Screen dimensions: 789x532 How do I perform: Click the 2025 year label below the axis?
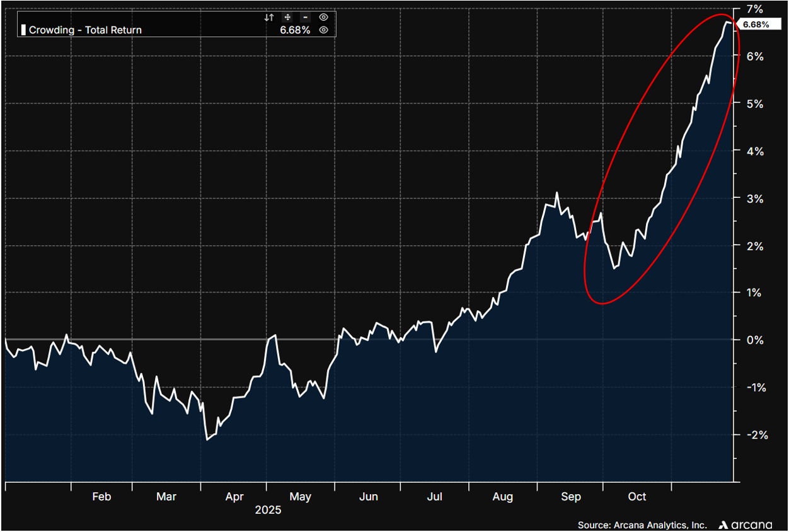pos(268,510)
